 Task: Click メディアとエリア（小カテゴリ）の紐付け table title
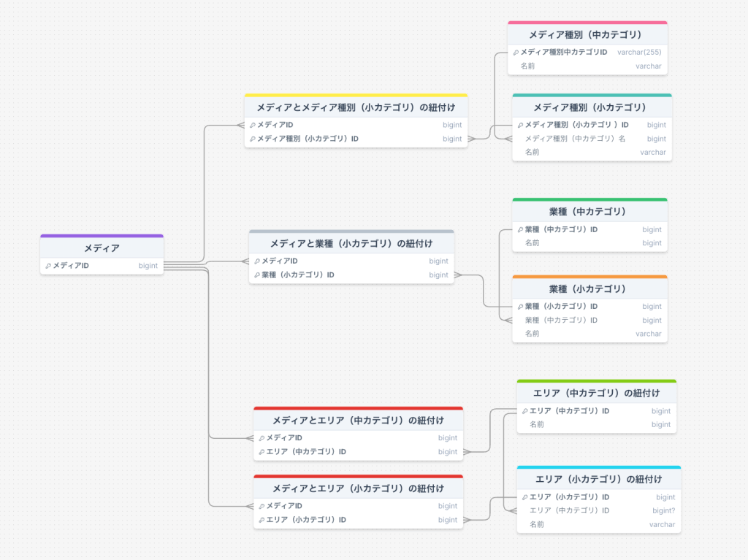click(358, 488)
